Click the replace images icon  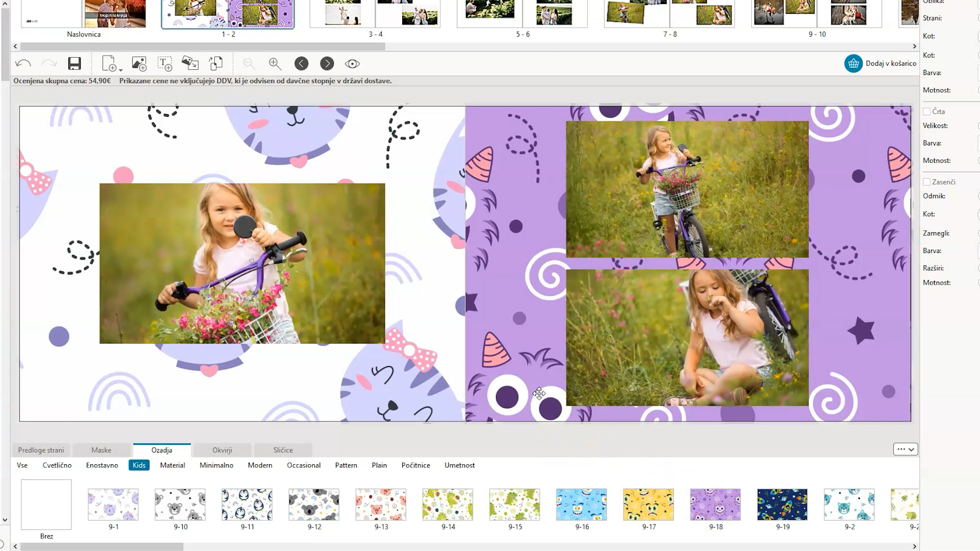pyautogui.click(x=190, y=64)
